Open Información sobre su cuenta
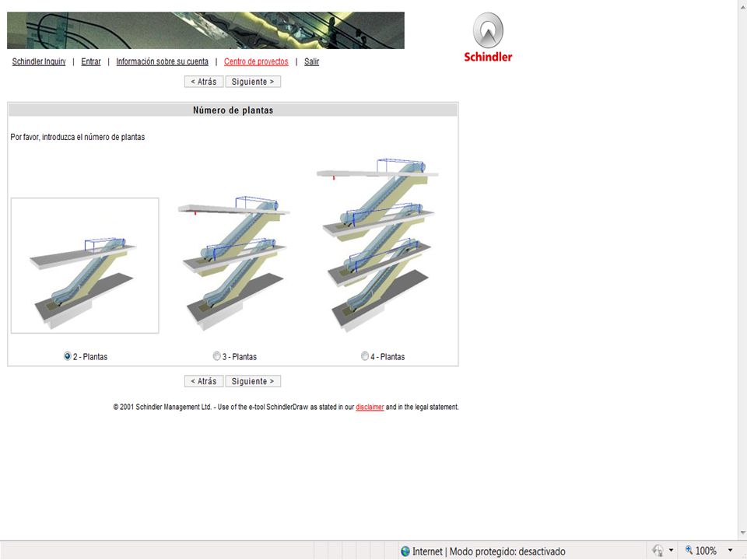747x560 pixels. tap(163, 61)
